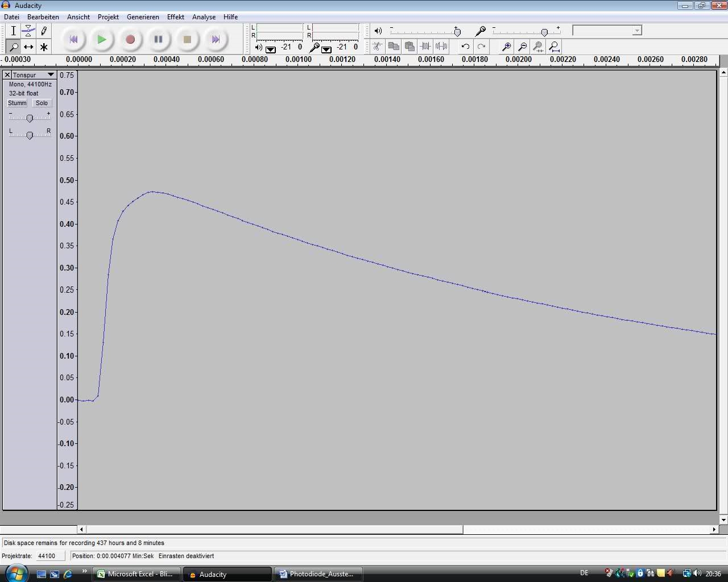Expand the input meter dropdown arrow

[x=326, y=49]
